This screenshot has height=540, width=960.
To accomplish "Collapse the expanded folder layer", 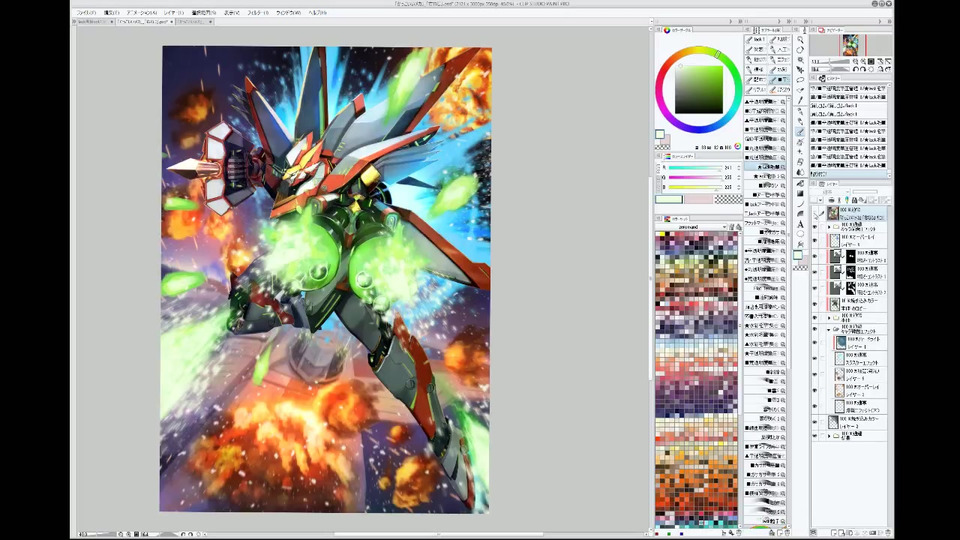I will coord(828,329).
